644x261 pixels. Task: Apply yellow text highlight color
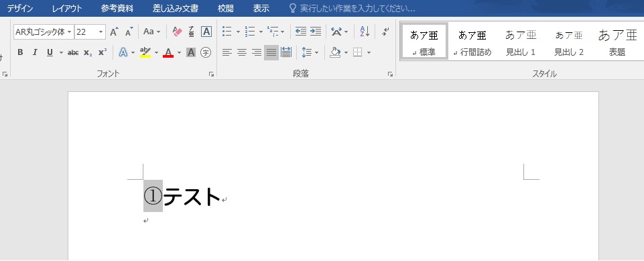145,52
